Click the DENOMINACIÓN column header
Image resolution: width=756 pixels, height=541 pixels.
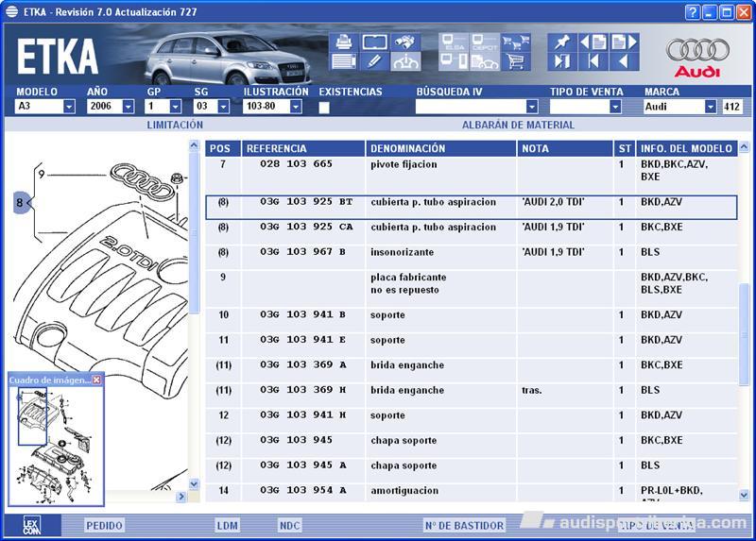tap(441, 148)
